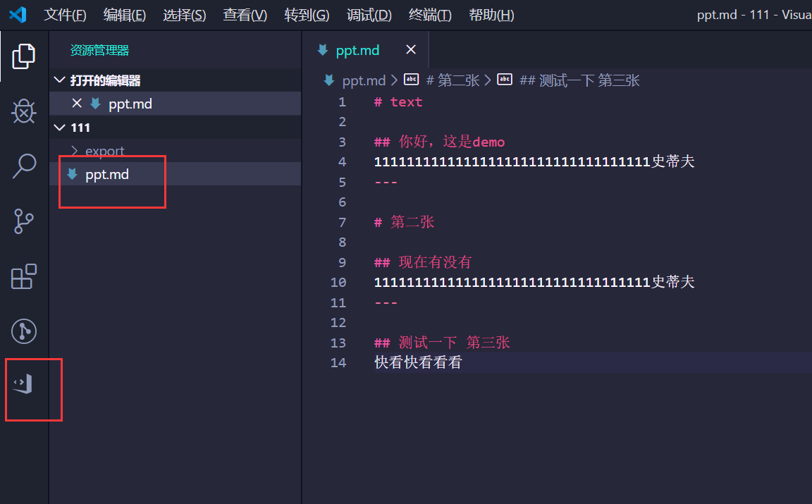This screenshot has width=812, height=504.
Task: Select the circular branch icon in activity bar
Action: coord(23,331)
